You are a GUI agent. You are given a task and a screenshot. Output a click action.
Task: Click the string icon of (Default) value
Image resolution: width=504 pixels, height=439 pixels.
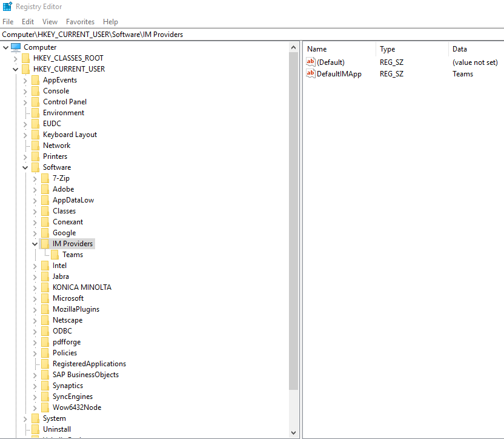(x=311, y=62)
